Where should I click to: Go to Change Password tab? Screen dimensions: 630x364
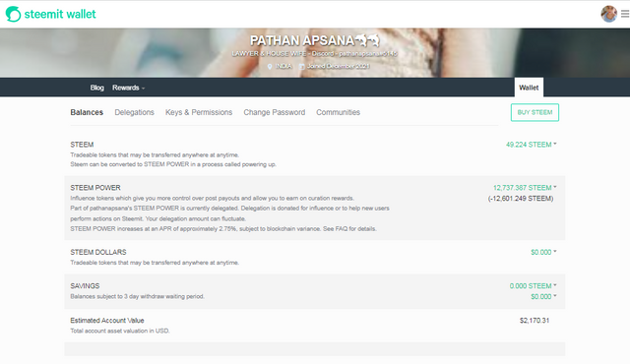275,112
